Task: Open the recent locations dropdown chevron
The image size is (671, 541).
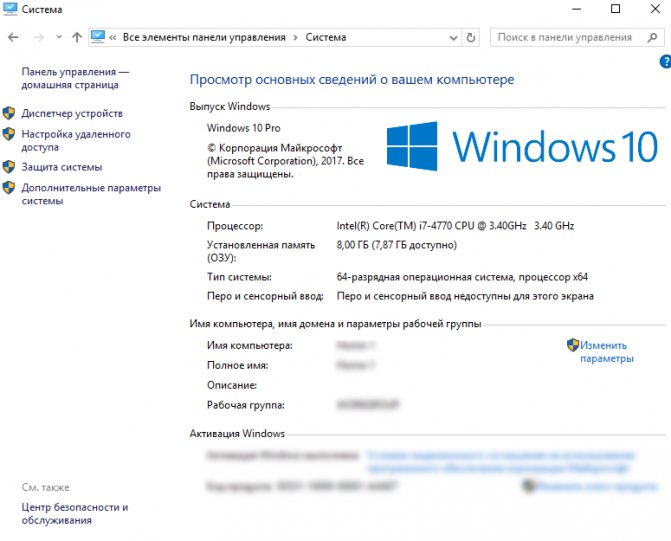Action: coord(57,38)
